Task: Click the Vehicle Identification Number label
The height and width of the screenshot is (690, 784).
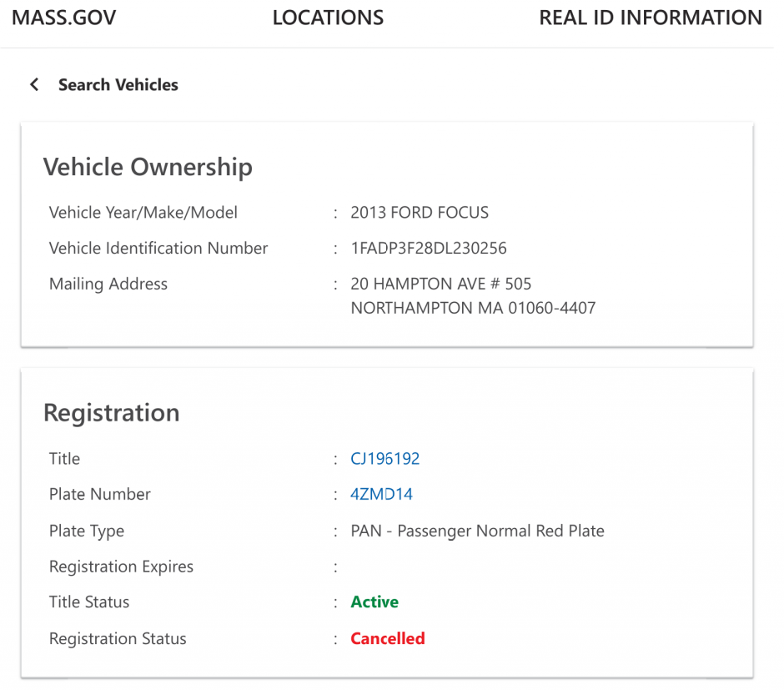Action: pyautogui.click(x=158, y=249)
